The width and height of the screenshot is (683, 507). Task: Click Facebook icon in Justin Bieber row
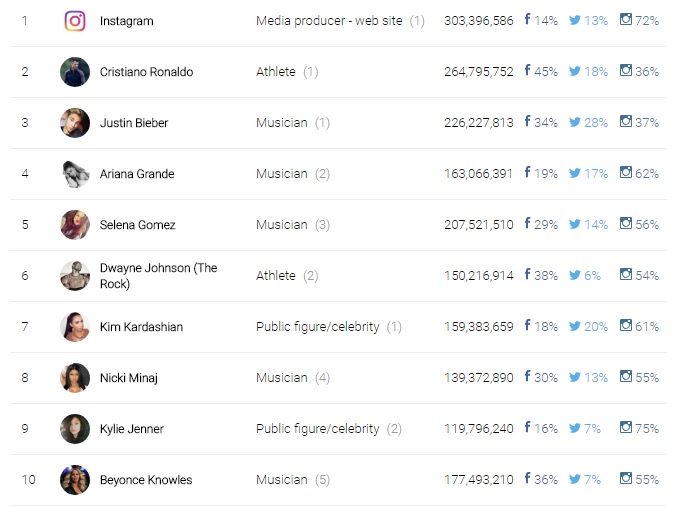point(527,121)
